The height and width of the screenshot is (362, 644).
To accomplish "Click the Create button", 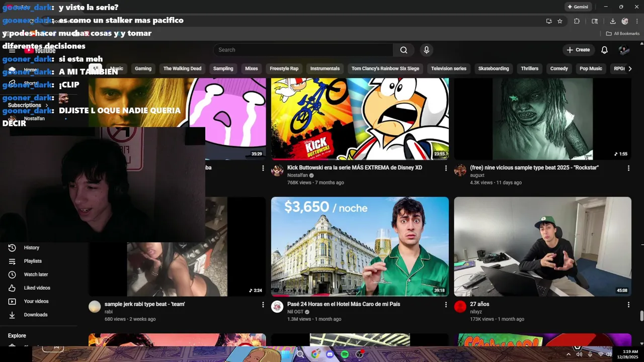I will click(x=578, y=50).
